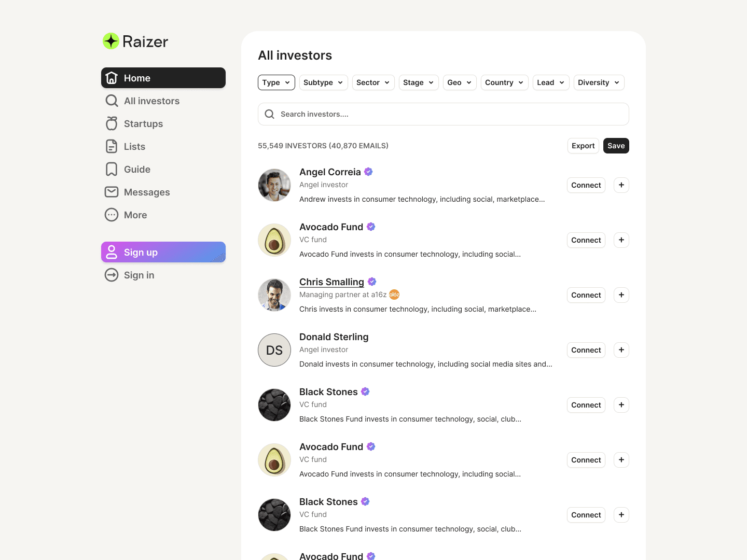Add the first Black Stones with plus icon
The height and width of the screenshot is (560, 747).
pyautogui.click(x=621, y=405)
